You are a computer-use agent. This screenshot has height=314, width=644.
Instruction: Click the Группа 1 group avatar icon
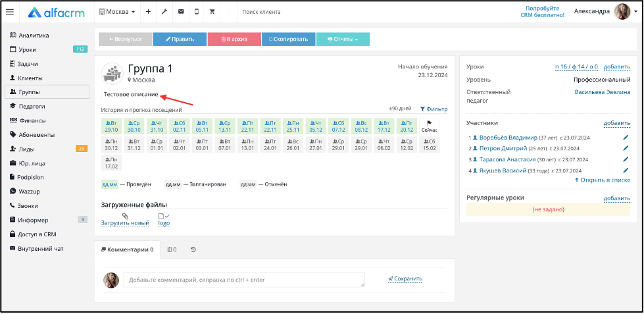pyautogui.click(x=112, y=74)
